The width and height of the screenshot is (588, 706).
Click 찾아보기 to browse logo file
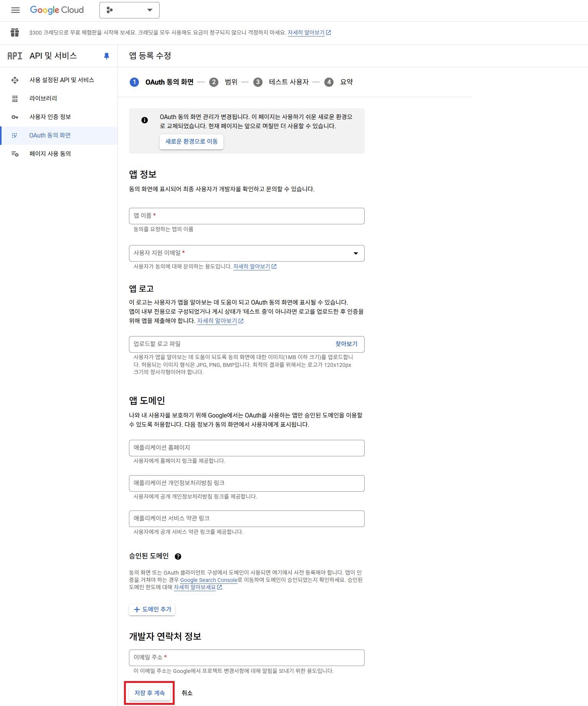click(x=346, y=344)
